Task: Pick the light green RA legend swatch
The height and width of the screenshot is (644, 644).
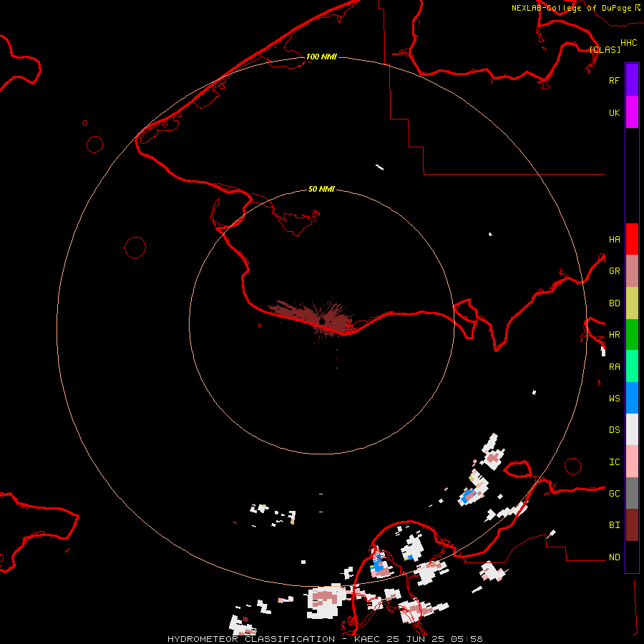Action: pyautogui.click(x=632, y=366)
